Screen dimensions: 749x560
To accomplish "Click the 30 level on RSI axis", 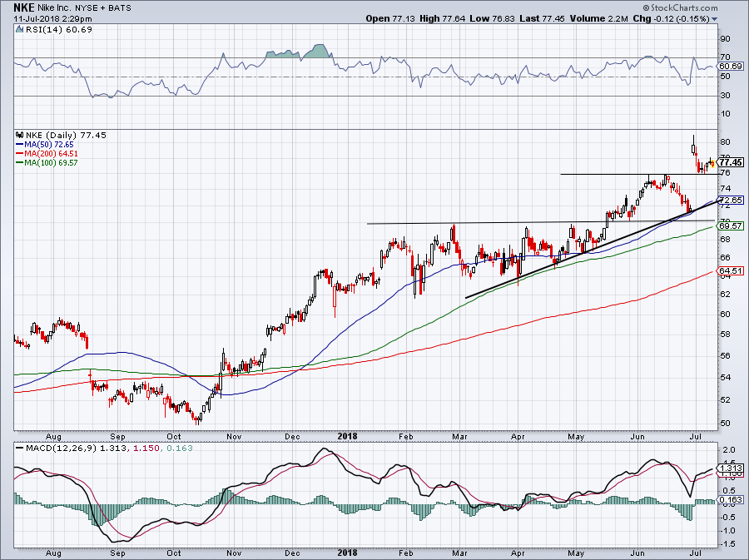I will [x=725, y=96].
